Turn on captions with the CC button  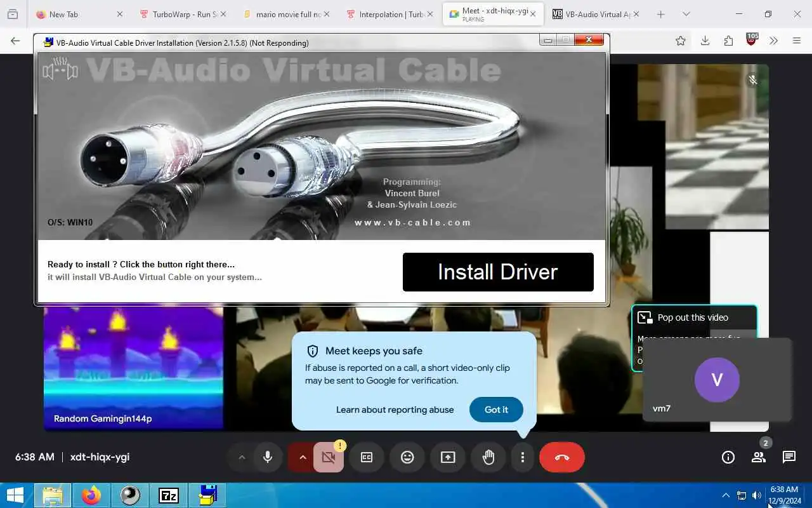point(367,457)
